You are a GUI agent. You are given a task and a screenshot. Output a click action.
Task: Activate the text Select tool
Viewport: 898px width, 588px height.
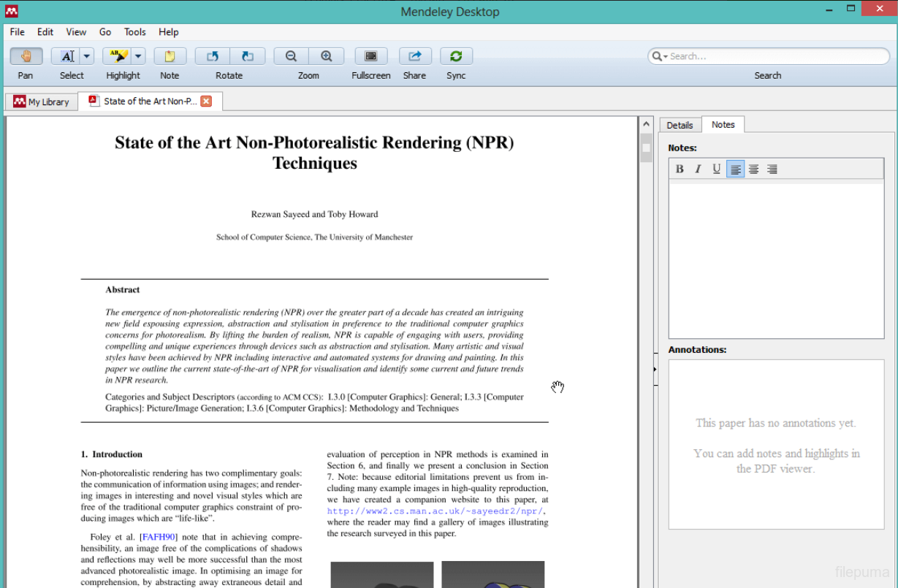click(x=67, y=56)
